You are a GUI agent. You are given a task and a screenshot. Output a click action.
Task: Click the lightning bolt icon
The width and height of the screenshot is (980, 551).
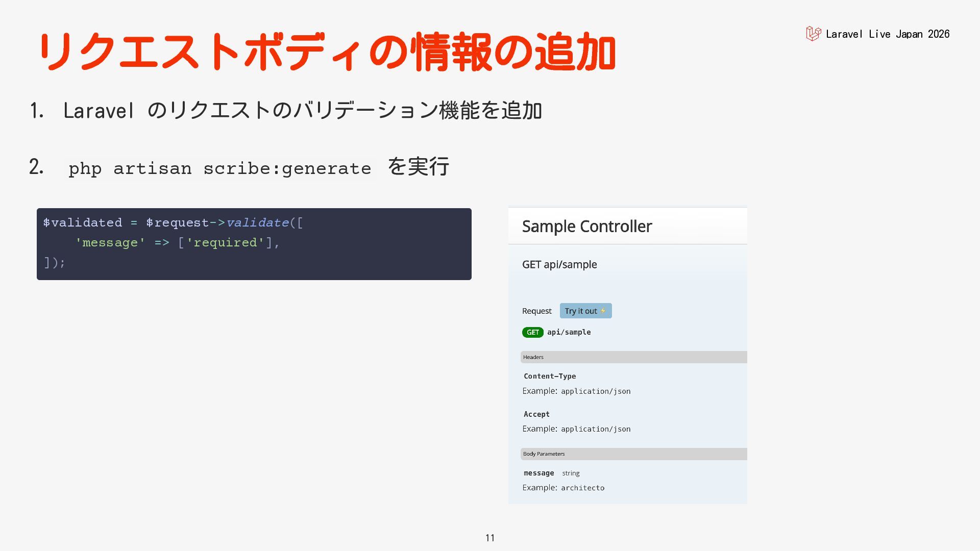[x=603, y=311]
